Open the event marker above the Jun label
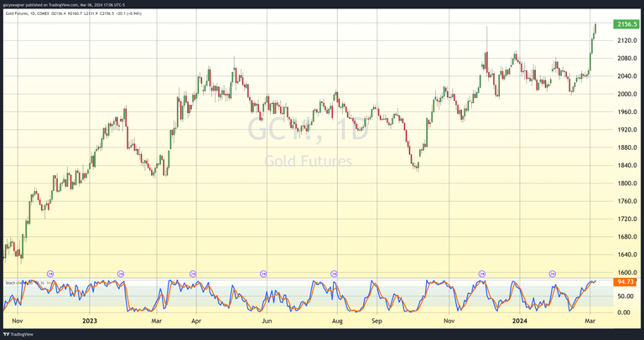This screenshot has width=644, height=340. [x=264, y=274]
